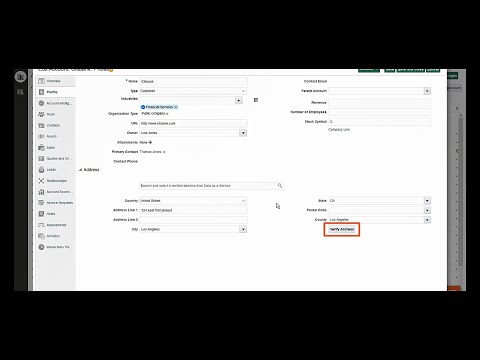Image resolution: width=480 pixels, height=360 pixels.
Task: Open the Team tab icon in sidebar
Action: tap(41, 114)
